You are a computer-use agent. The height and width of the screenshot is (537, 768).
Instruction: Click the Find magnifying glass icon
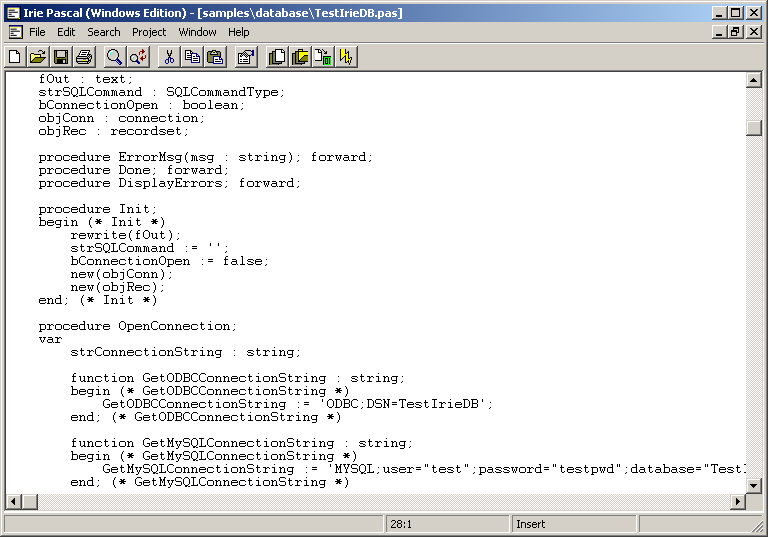114,57
